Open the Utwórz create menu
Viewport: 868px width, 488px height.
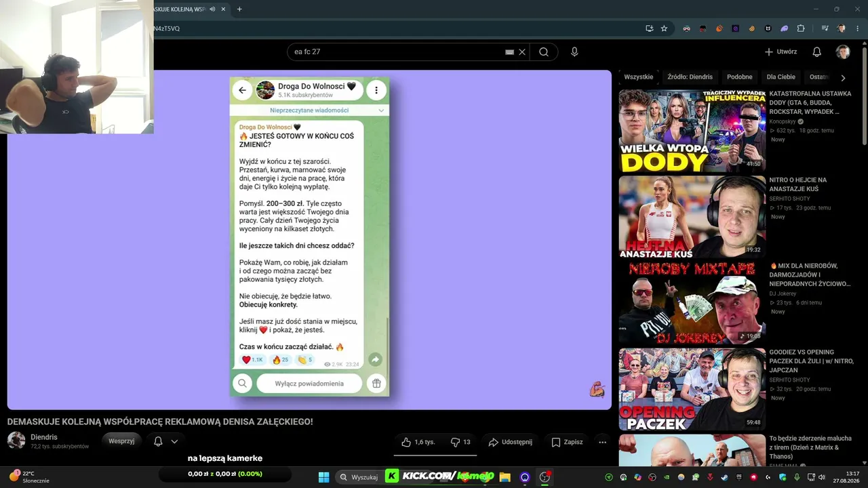click(x=781, y=52)
